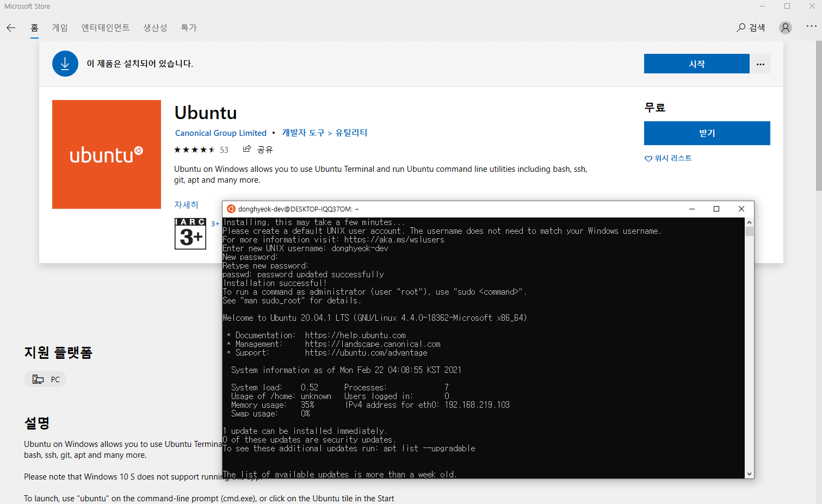Click 'https://landscape.canonical.com' in terminal
Viewport: 822px width, 504px height.
click(x=373, y=344)
